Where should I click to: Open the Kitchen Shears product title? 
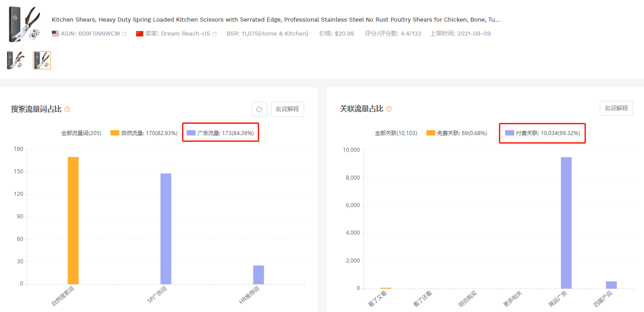(275, 20)
